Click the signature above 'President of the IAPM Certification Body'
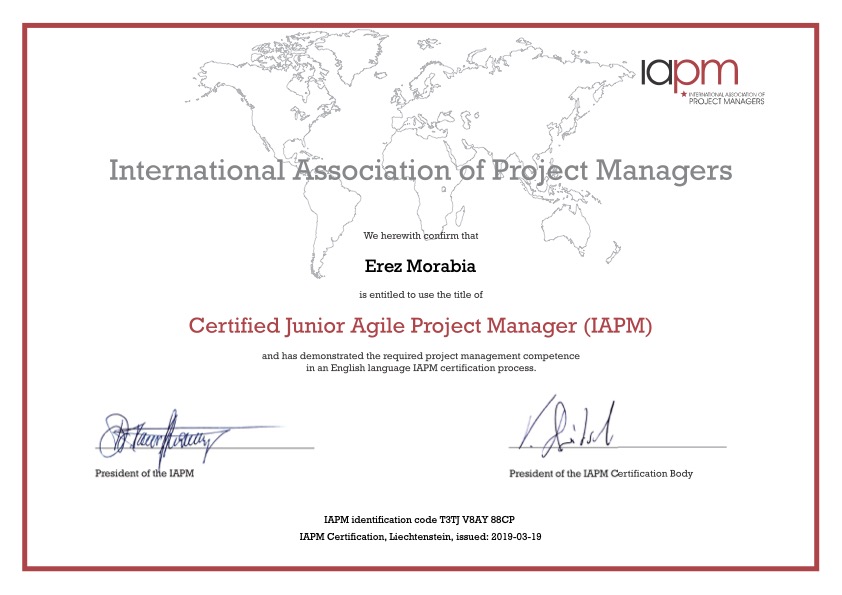Image resolution: width=842 pixels, height=595 pixels. point(567,426)
